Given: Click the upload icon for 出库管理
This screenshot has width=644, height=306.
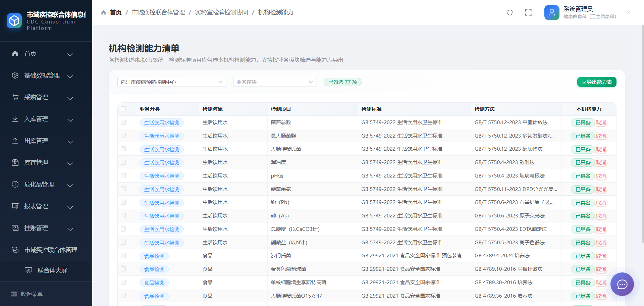Looking at the screenshot, I should (15, 141).
